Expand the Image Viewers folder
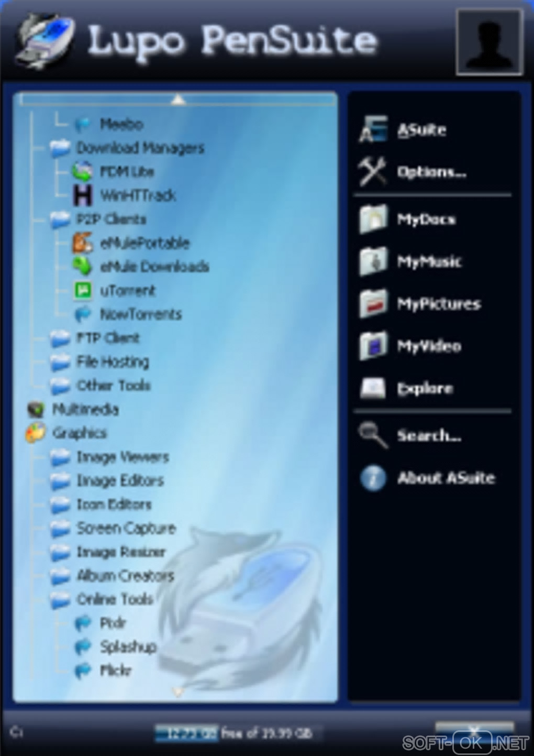Viewport: 534px width, 756px height. tap(60, 457)
